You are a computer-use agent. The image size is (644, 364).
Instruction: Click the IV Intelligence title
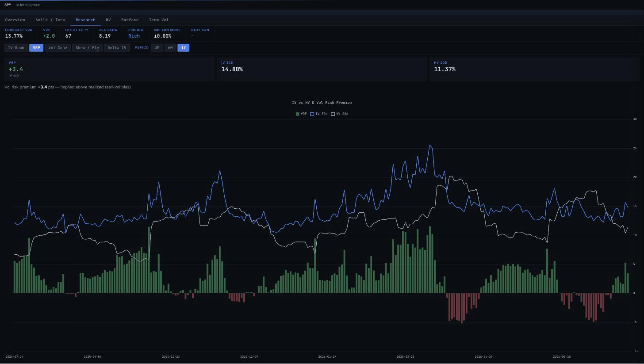click(28, 5)
